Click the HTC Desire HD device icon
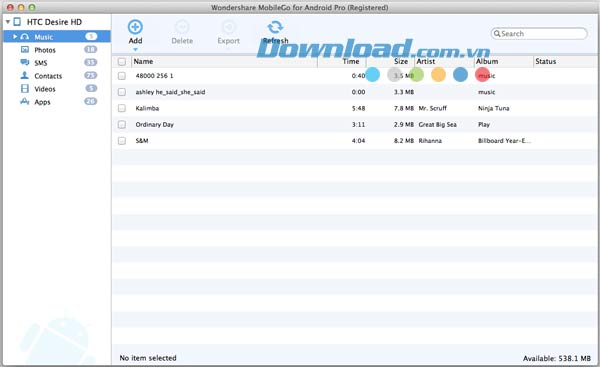This screenshot has height=367, width=600. pos(17,22)
